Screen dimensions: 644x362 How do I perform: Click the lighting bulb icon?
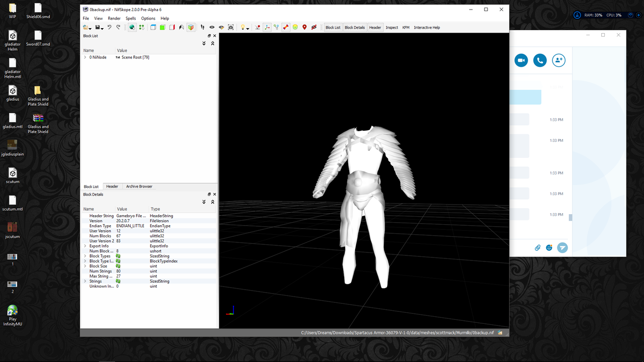pyautogui.click(x=242, y=27)
